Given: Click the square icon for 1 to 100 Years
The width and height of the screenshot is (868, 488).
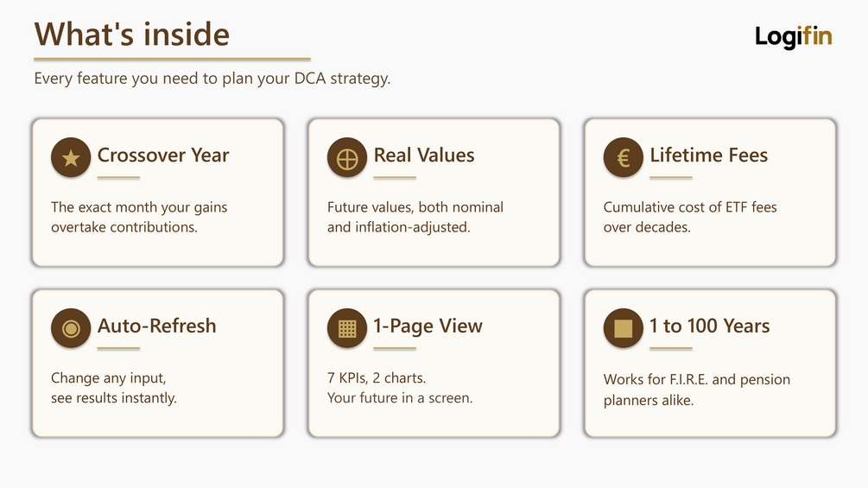Looking at the screenshot, I should click(624, 328).
